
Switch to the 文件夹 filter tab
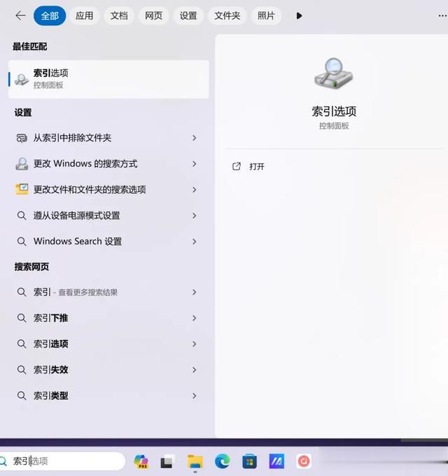point(227,16)
